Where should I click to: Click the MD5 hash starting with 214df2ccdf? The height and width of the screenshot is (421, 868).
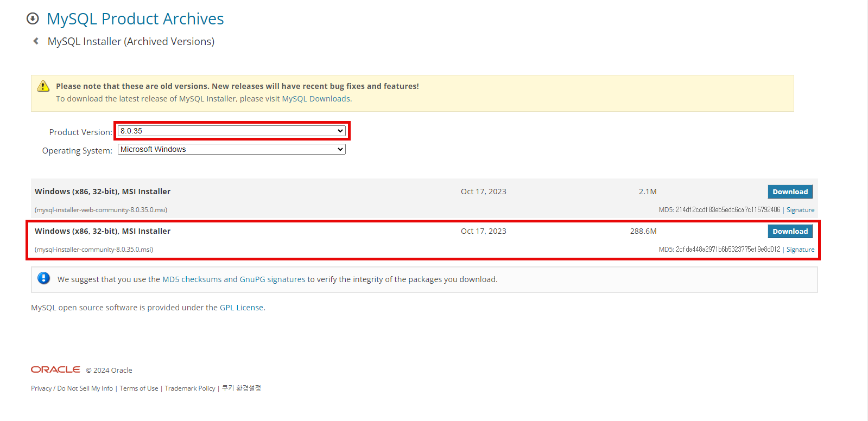pos(728,210)
